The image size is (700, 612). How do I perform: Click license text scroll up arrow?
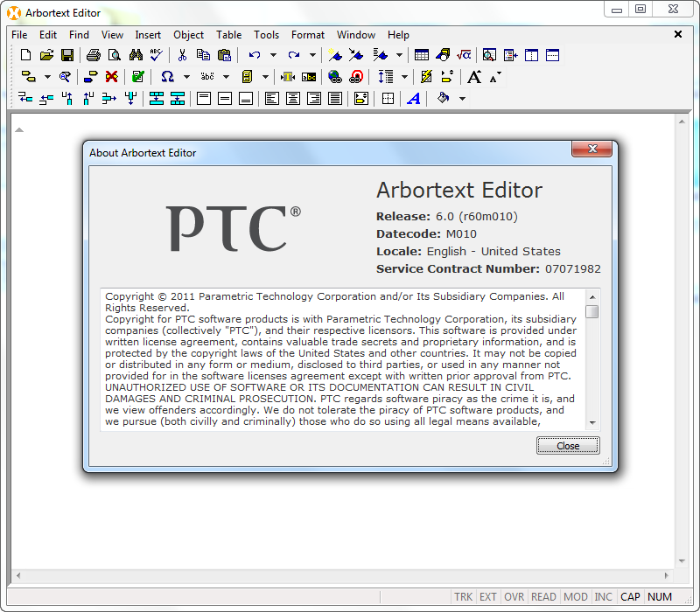[x=592, y=297]
